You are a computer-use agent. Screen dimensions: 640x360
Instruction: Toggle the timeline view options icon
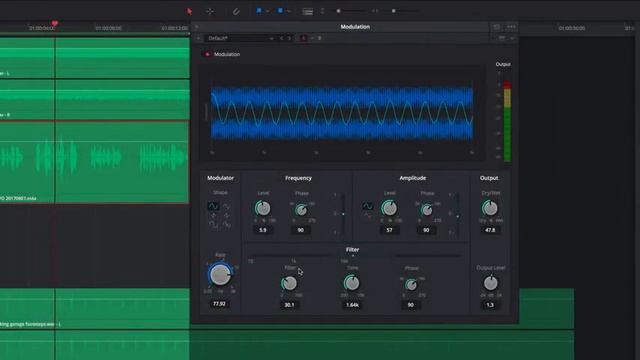point(308,12)
